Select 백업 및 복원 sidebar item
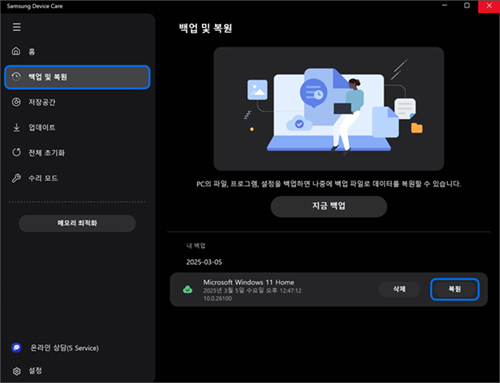The image size is (500, 383). tap(77, 77)
